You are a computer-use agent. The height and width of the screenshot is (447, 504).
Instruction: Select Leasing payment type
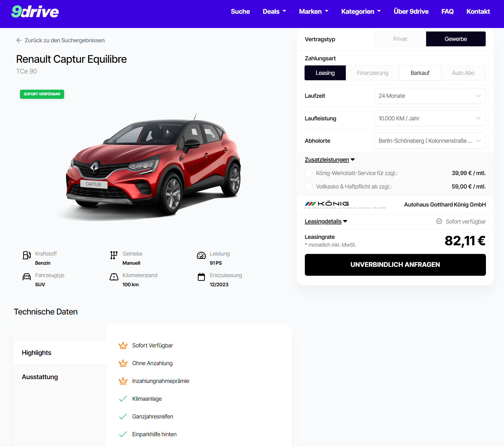tap(325, 73)
